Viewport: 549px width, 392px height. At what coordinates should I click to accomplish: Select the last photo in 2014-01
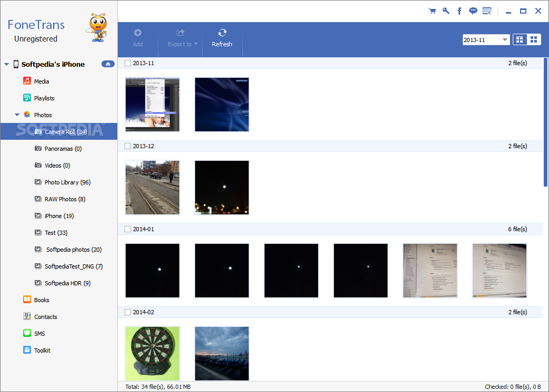point(499,270)
